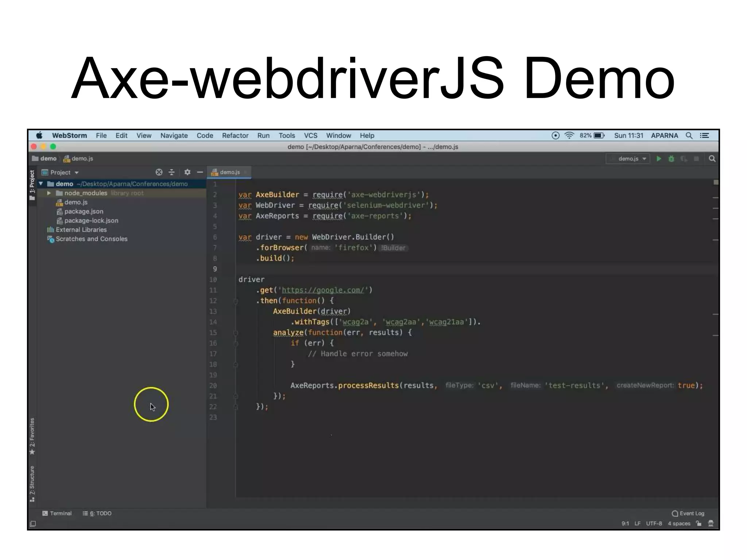Change the 4 spaces indent setting
This screenshot has height=560, width=747.
click(679, 524)
